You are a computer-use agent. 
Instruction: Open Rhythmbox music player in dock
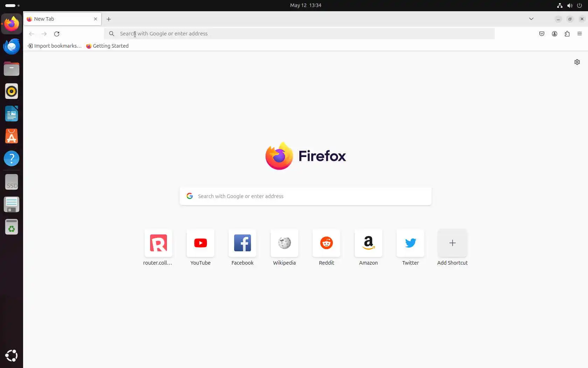pos(12,91)
